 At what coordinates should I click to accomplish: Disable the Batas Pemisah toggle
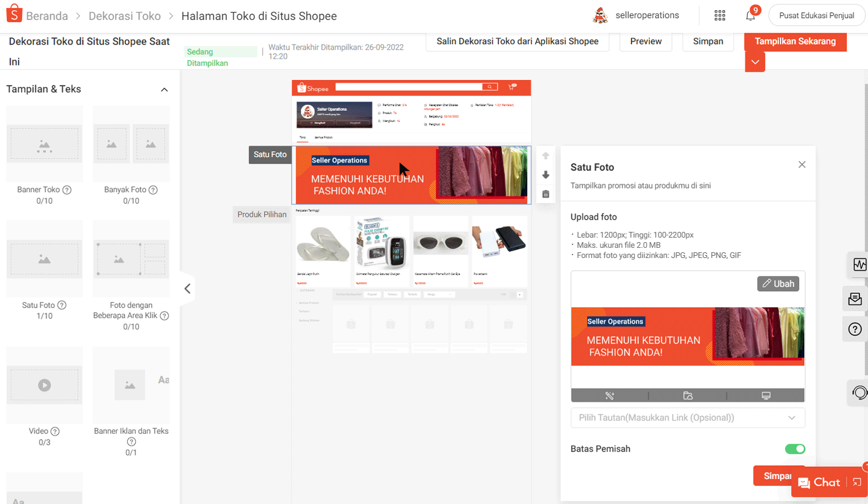795,449
